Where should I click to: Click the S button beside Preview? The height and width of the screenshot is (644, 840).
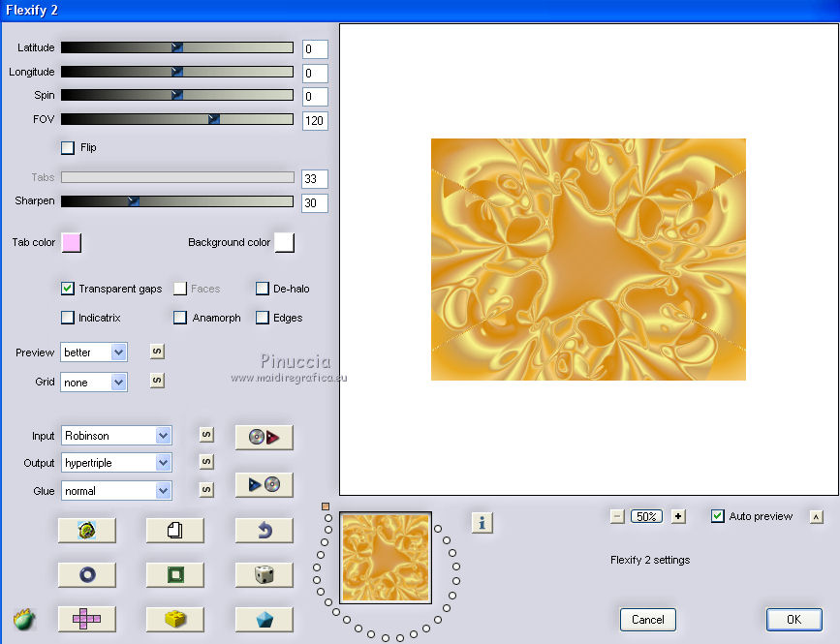coord(157,352)
